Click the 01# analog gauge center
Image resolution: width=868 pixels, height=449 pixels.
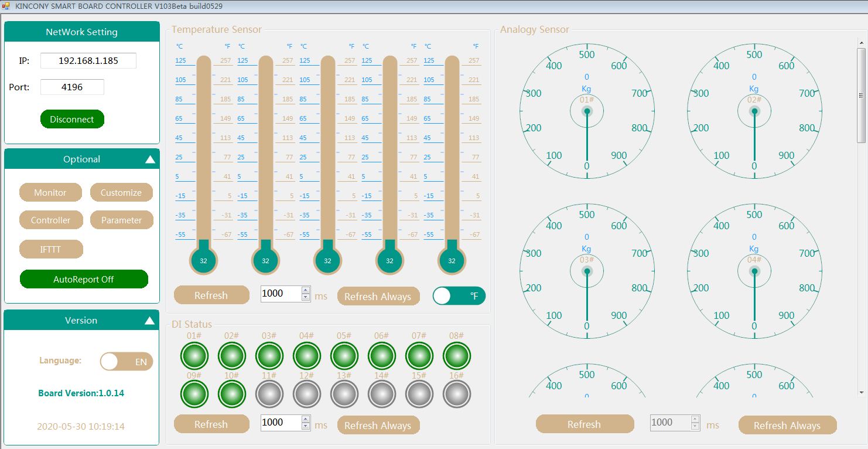(587, 111)
